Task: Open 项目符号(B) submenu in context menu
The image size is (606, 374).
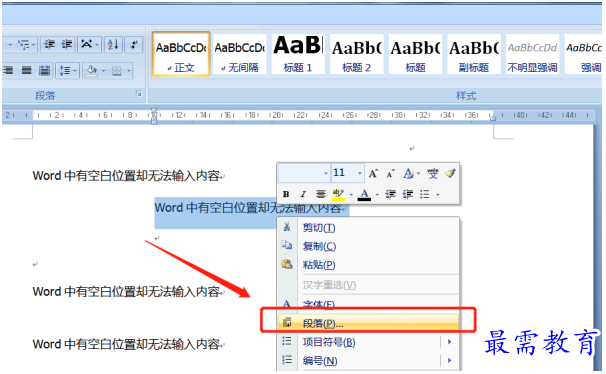Action: [x=368, y=342]
